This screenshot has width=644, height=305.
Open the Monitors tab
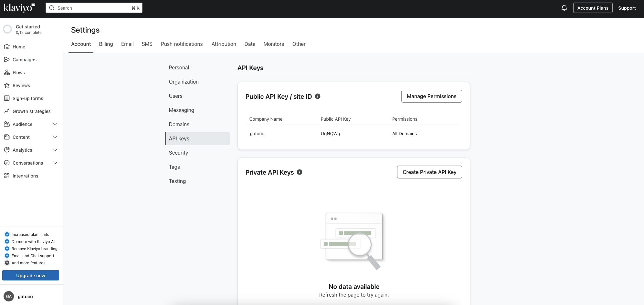(274, 44)
